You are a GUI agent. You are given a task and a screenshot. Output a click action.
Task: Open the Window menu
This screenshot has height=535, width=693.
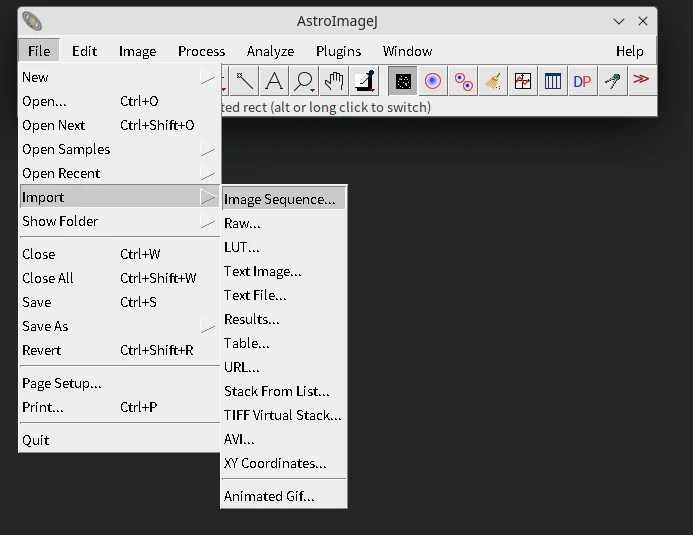pyautogui.click(x=407, y=51)
